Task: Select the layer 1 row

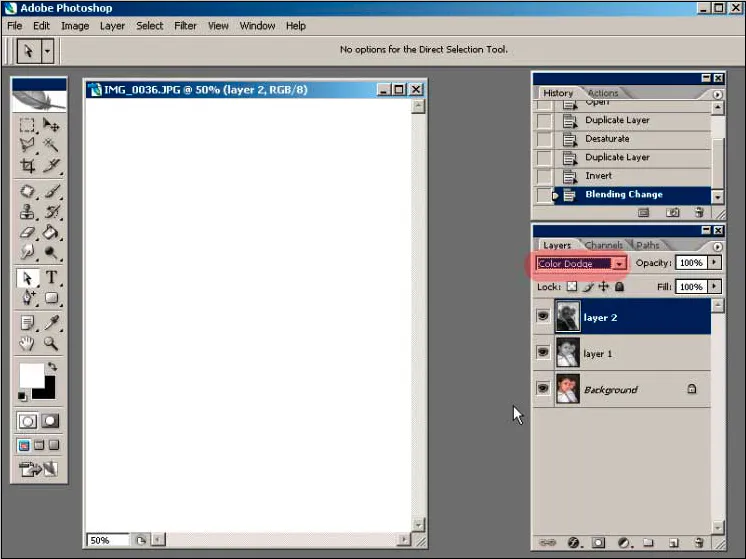Action: click(x=623, y=353)
